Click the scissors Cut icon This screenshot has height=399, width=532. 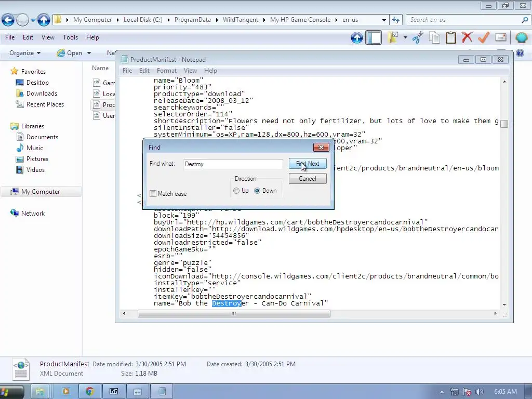pos(418,37)
